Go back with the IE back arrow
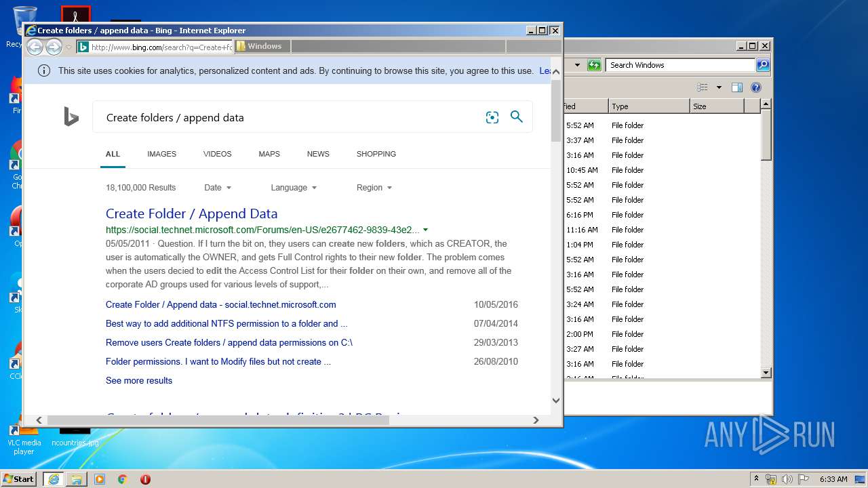 (x=35, y=47)
